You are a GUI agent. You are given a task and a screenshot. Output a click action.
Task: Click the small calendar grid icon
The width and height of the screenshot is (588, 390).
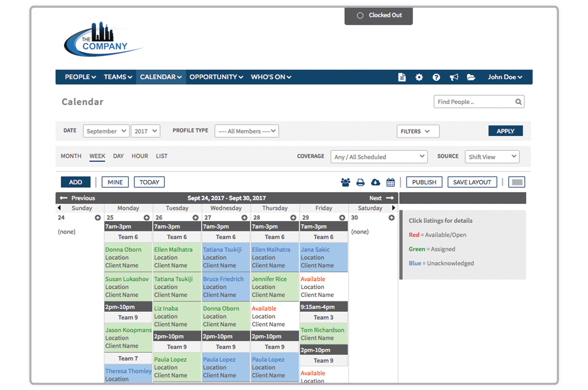(x=390, y=182)
